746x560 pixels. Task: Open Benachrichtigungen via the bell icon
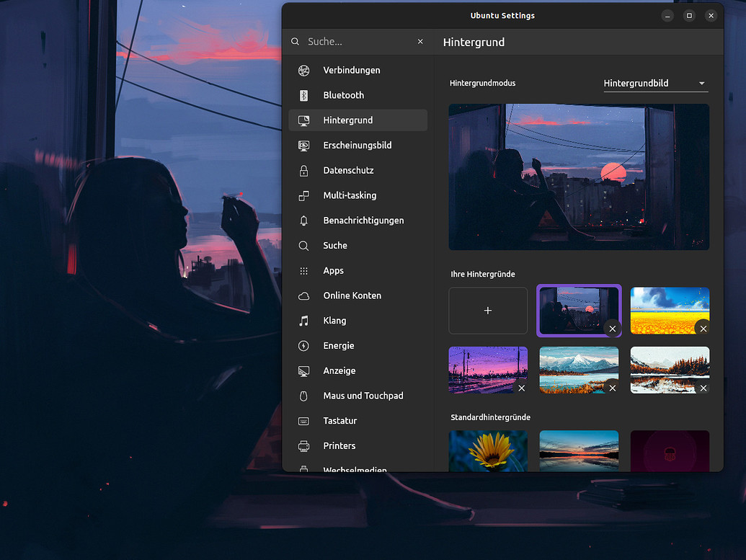tap(304, 221)
